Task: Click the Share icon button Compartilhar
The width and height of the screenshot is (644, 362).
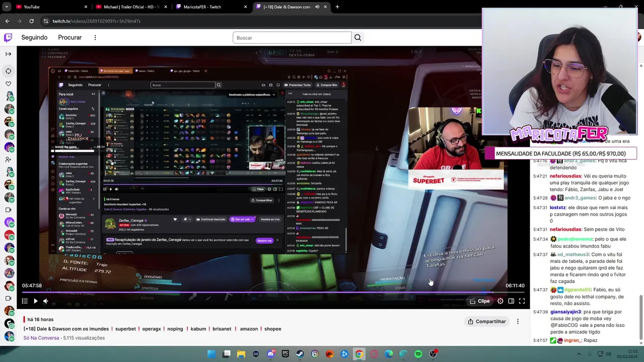Action: click(487, 322)
